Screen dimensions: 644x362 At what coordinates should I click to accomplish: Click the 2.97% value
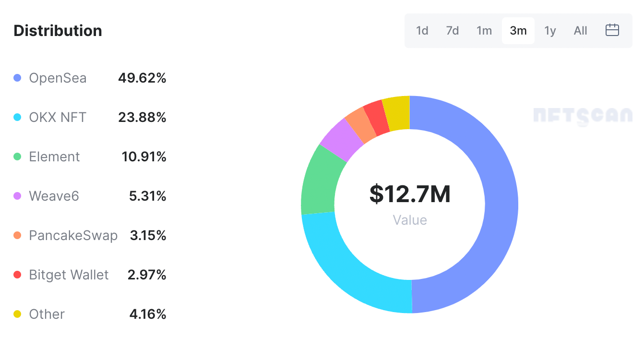click(147, 275)
